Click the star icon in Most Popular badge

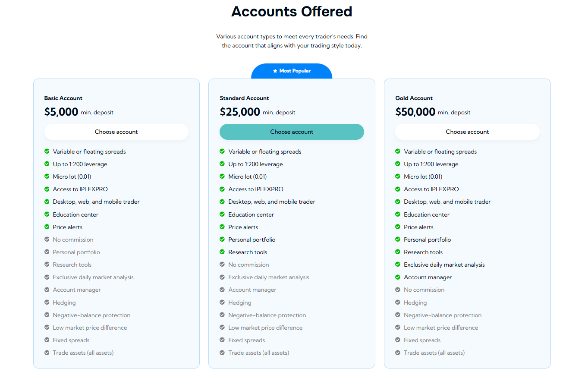tap(275, 71)
